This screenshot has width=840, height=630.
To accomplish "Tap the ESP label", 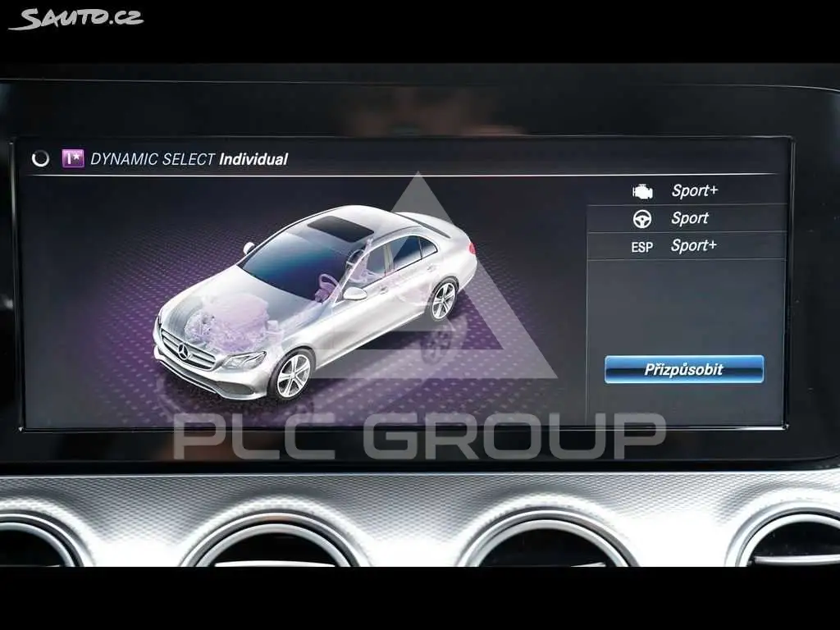I will tap(641, 247).
